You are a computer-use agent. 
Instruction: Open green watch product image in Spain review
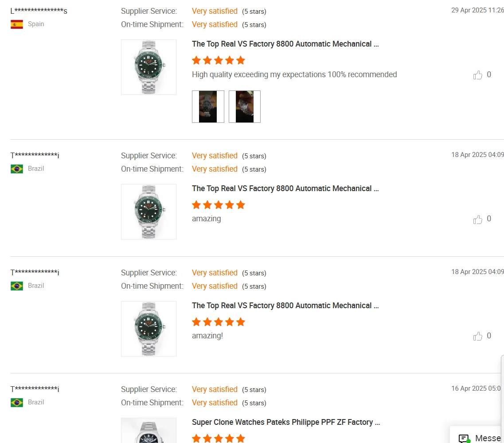tap(148, 67)
